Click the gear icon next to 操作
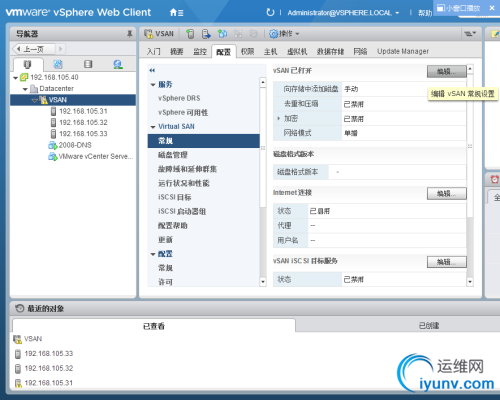The height and width of the screenshot is (400, 500). pyautogui.click(x=273, y=34)
